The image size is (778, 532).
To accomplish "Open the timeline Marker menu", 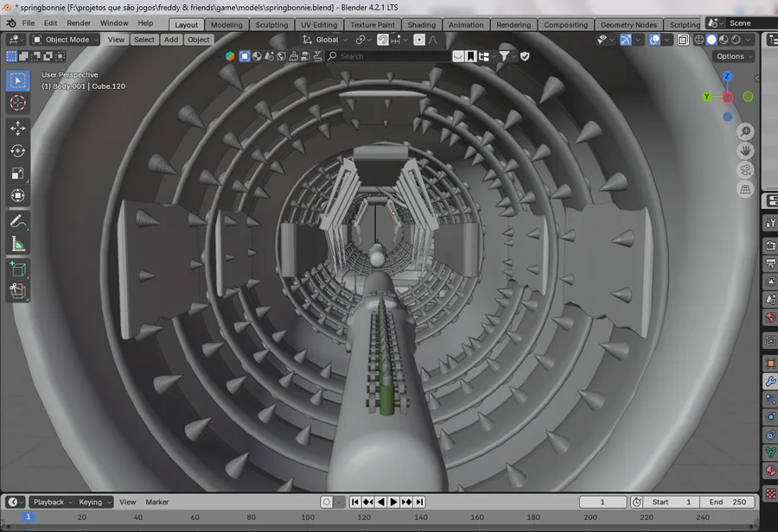I will pyautogui.click(x=156, y=502).
